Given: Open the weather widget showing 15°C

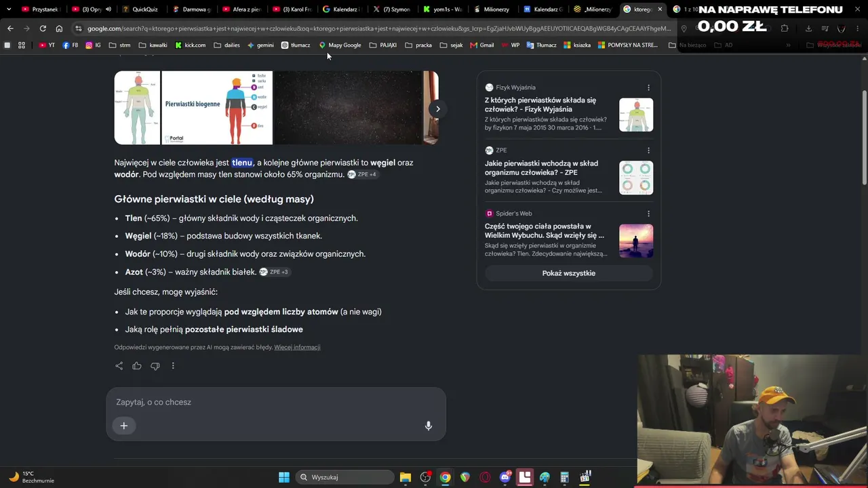Looking at the screenshot, I should click(31, 477).
